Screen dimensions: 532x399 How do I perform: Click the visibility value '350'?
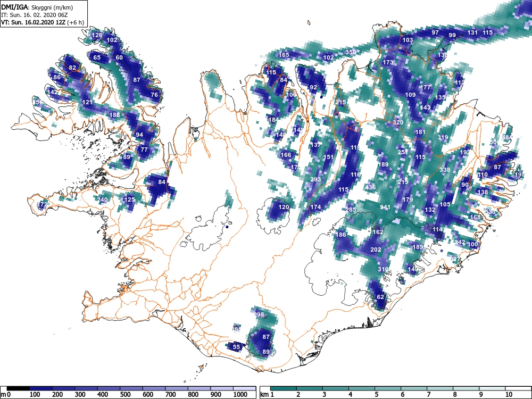pyautogui.click(x=351, y=52)
